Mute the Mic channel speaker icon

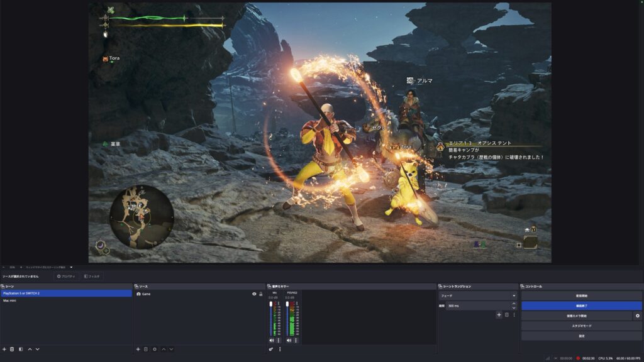[272, 340]
